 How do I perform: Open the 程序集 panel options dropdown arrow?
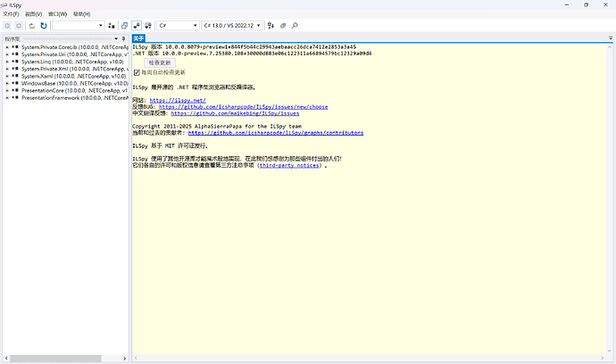pos(116,39)
